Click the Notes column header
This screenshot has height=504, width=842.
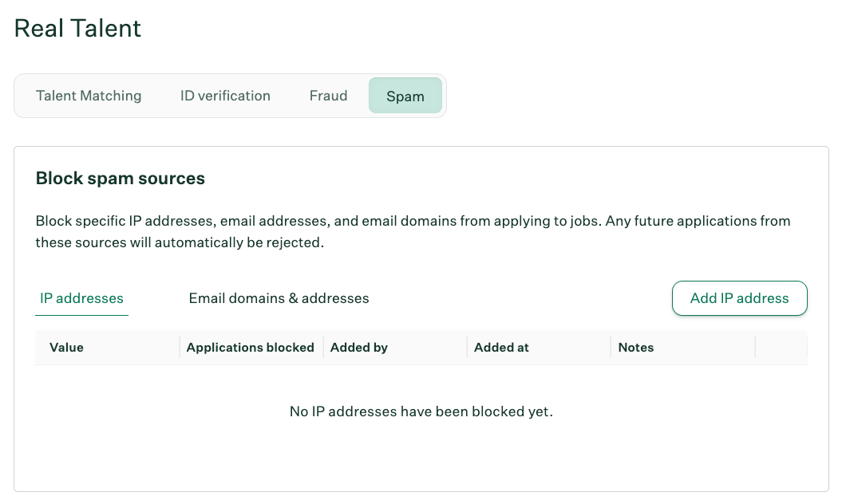click(635, 348)
